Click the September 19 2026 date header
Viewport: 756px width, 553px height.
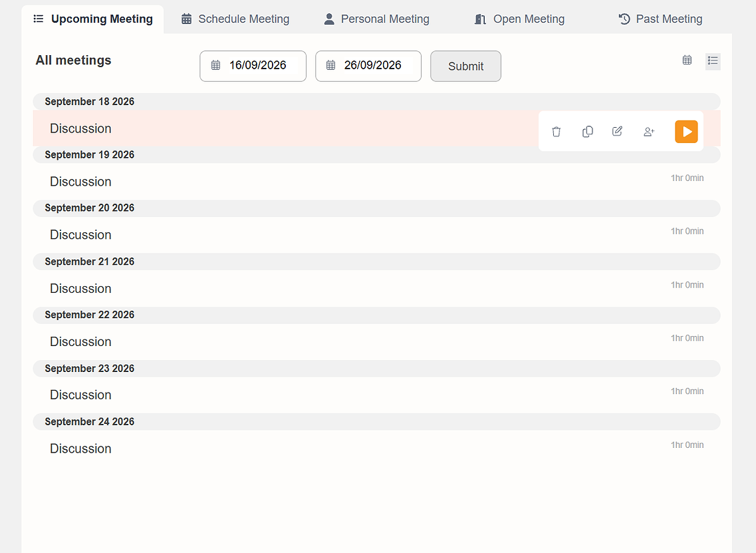(x=376, y=155)
